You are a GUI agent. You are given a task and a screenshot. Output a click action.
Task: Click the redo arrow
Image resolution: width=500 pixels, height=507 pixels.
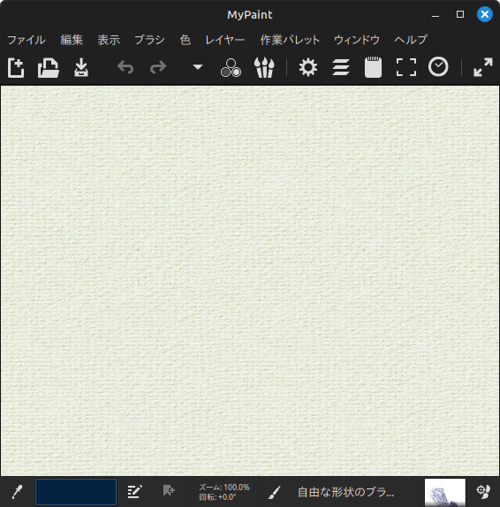[x=158, y=67]
